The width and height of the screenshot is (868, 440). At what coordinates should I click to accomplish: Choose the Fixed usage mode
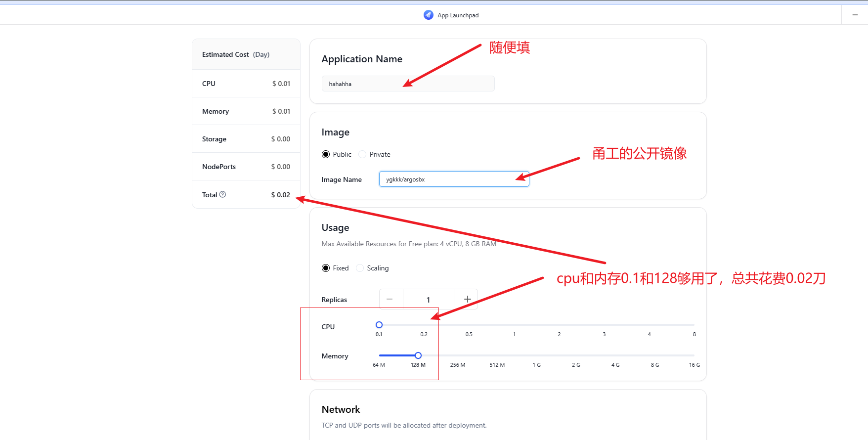click(326, 268)
